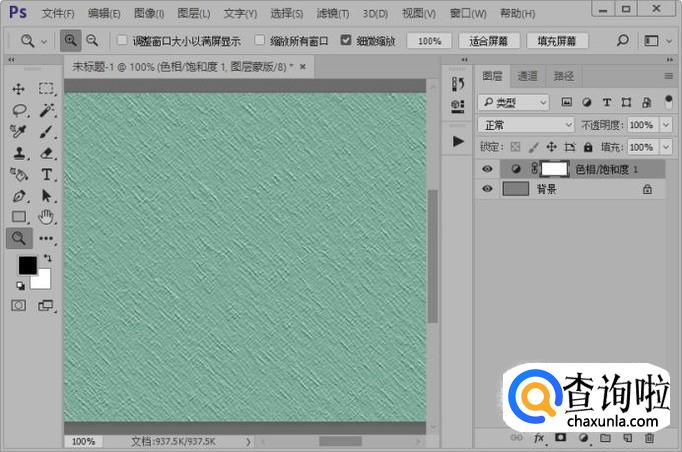Click the delete layer trash icon
The width and height of the screenshot is (682, 452).
point(649,438)
